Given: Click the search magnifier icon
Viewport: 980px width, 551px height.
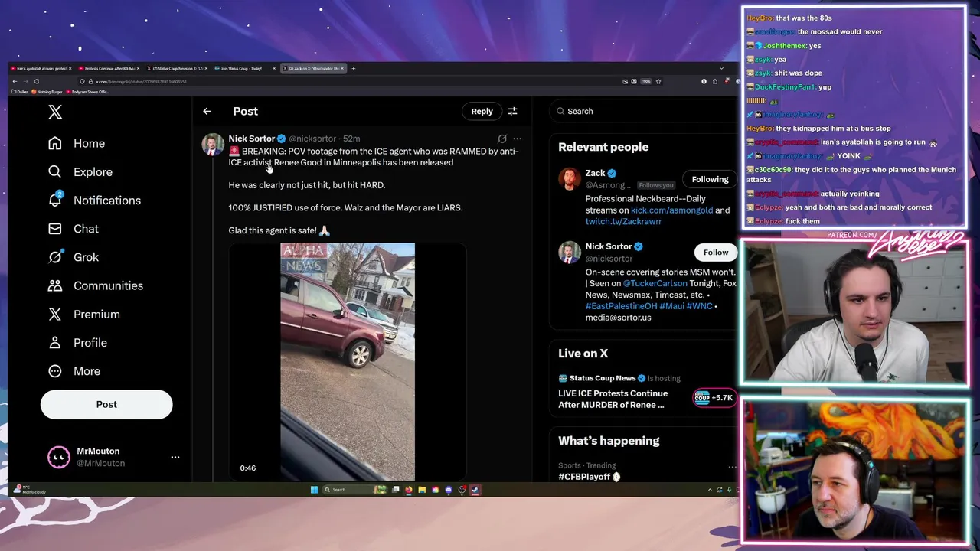Looking at the screenshot, I should pyautogui.click(x=560, y=111).
